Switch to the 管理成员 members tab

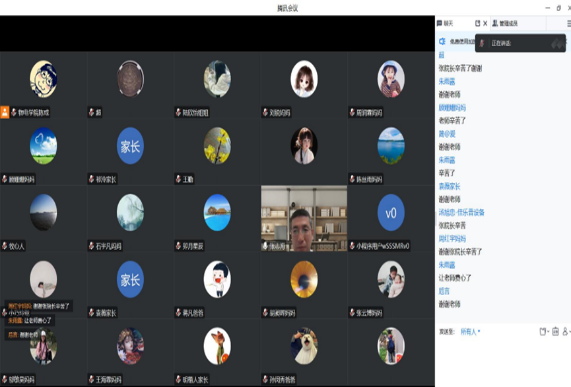point(505,23)
